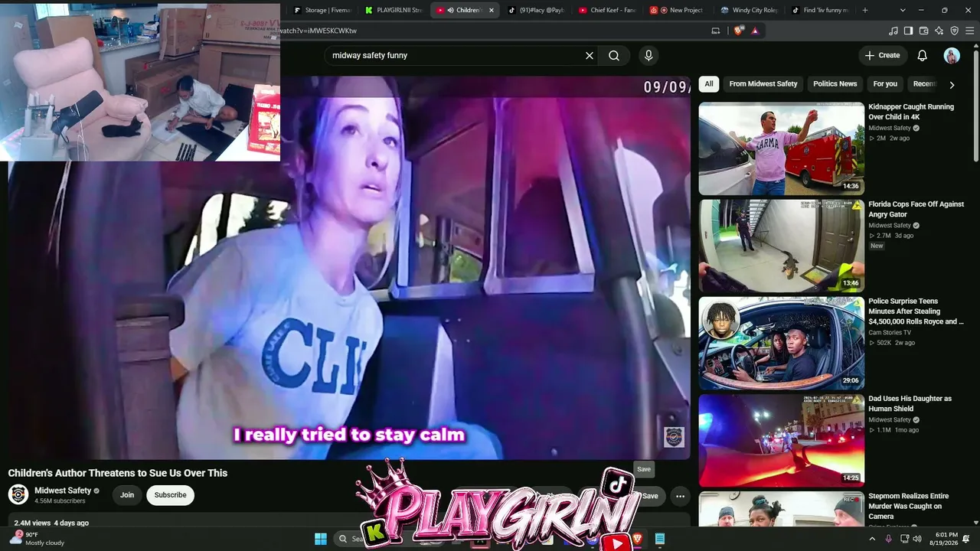Click the Kidnapper Caught Running title
This screenshot has width=980, height=551.
coord(911,112)
